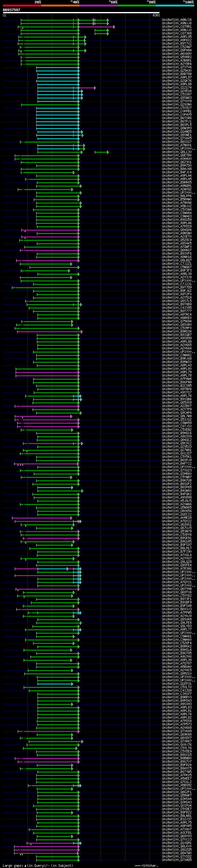197x868 pixels.
Task: Open hit UniRef100_Q84QC2
Action: (177, 440)
